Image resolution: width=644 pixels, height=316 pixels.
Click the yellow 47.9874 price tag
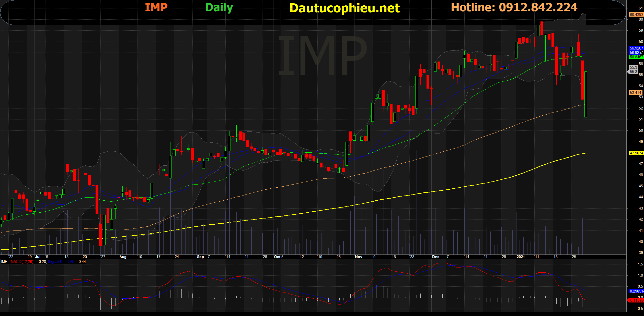coord(636,153)
